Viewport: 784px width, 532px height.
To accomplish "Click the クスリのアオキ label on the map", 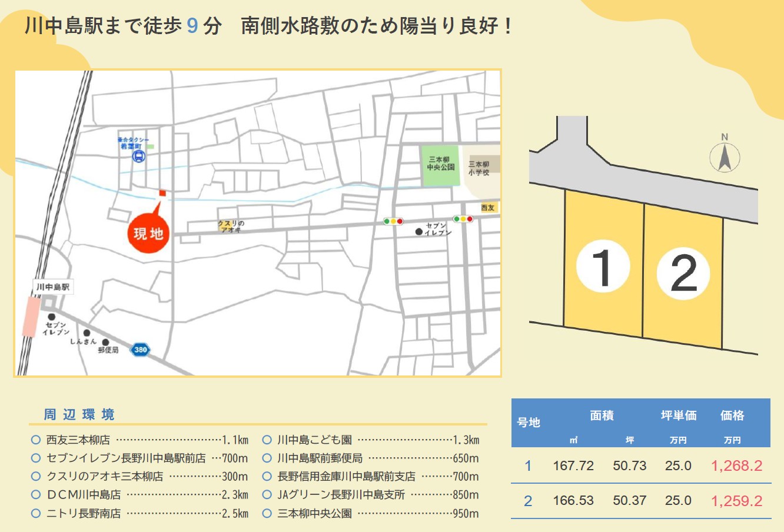I will [231, 227].
